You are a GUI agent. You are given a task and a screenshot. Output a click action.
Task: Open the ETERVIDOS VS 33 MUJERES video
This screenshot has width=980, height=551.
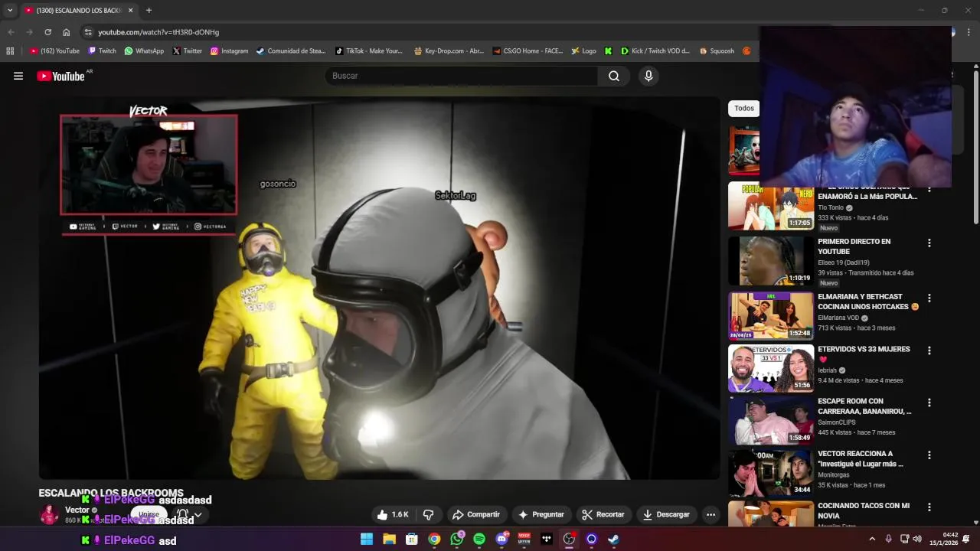tap(770, 368)
